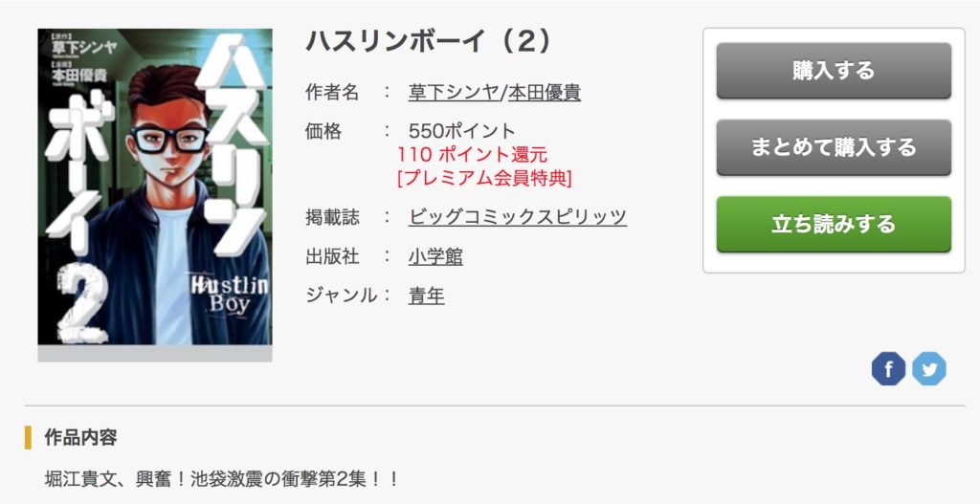The image size is (980, 504).
Task: Visit ビッグコミックスピリッツ magazine link
Action: [x=518, y=217]
